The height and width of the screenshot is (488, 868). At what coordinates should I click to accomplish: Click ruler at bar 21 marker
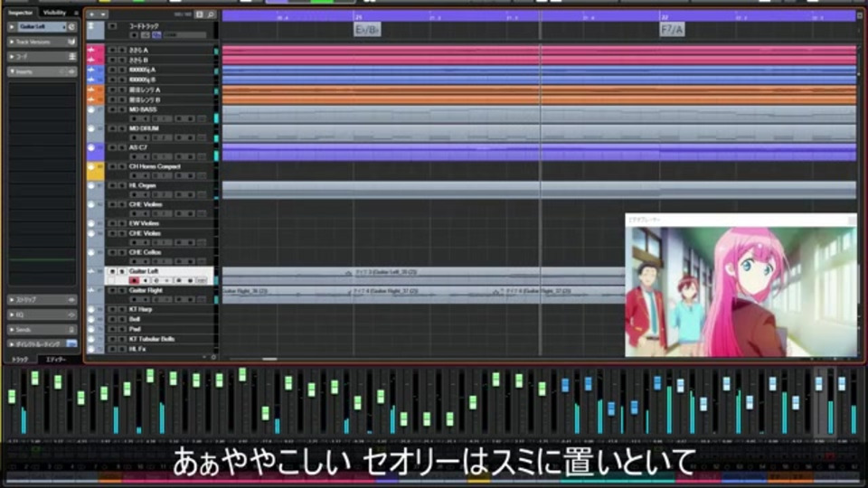tap(359, 16)
